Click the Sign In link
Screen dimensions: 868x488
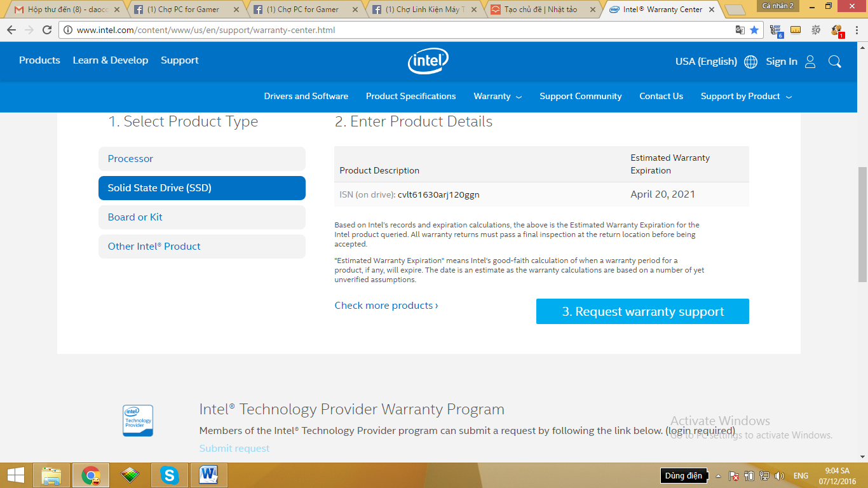782,62
